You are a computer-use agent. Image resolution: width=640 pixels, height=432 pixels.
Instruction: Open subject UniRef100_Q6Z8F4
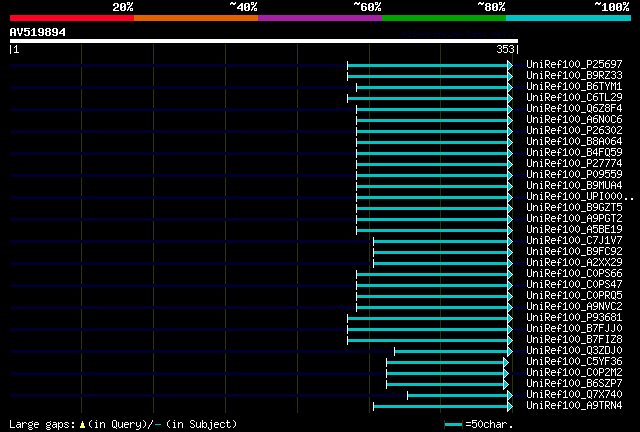click(x=574, y=108)
